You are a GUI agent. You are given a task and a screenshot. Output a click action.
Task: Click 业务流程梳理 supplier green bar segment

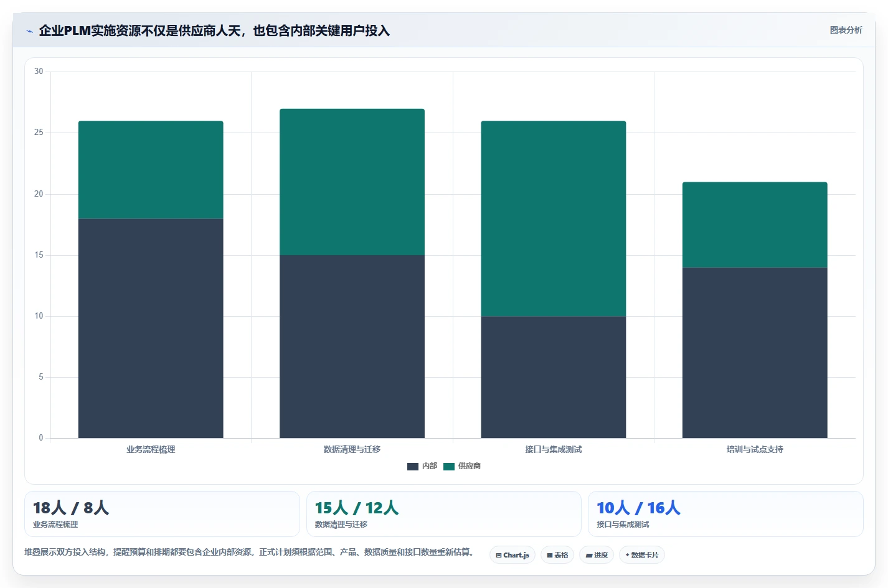pyautogui.click(x=151, y=170)
